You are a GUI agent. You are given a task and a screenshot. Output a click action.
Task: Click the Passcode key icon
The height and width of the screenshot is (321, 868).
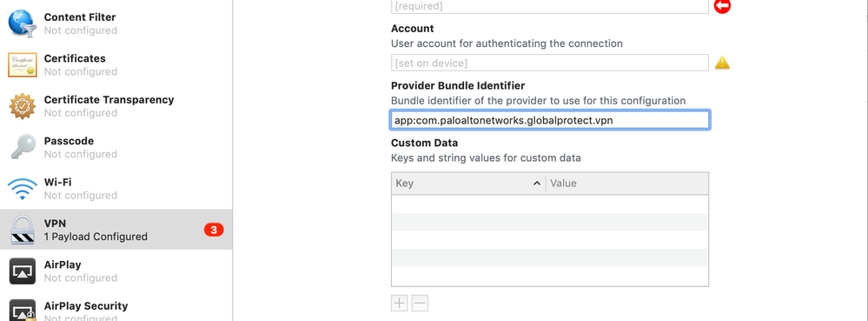coord(23,148)
